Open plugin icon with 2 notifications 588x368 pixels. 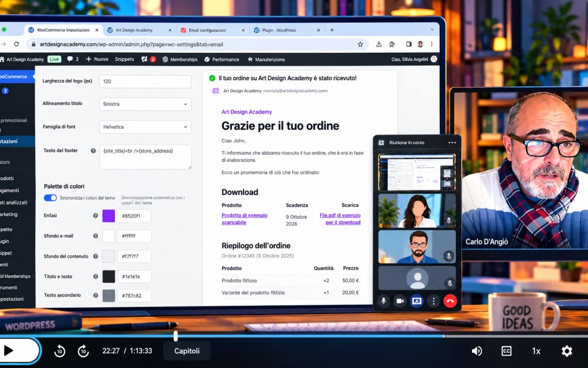point(149,59)
